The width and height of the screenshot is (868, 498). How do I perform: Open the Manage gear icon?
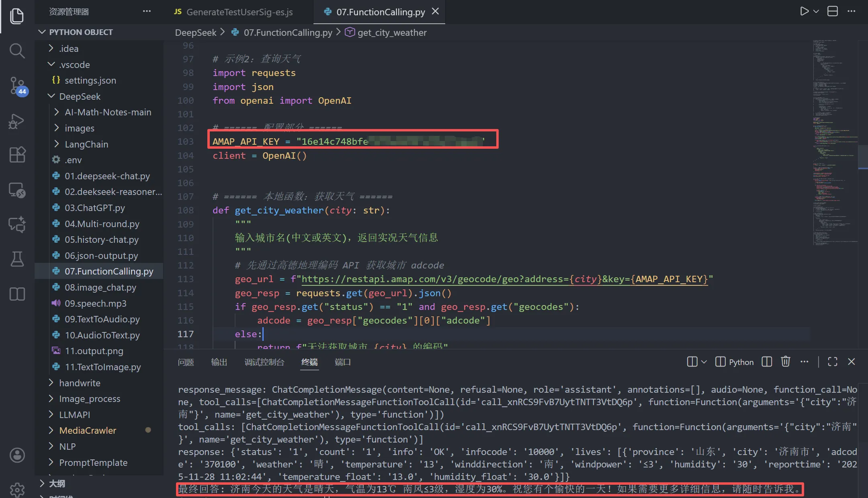pos(17,490)
